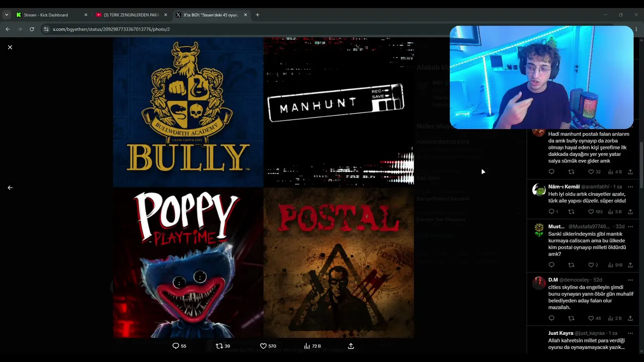The height and width of the screenshot is (362, 644).
Task: Close the X'te BGY tab
Action: coord(246,15)
